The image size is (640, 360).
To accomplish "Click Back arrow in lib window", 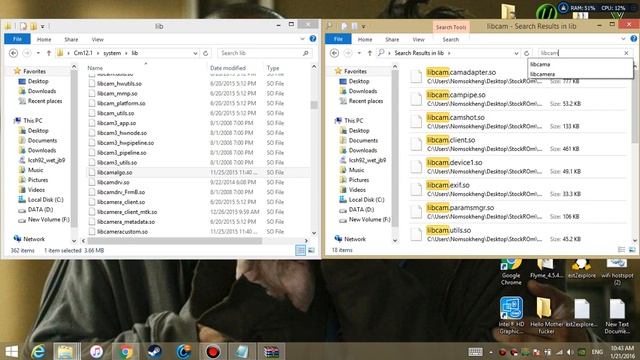I will coord(13,53).
